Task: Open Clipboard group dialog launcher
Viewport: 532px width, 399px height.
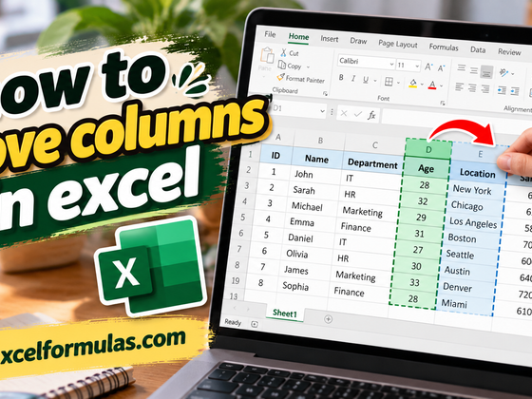Action: point(325,94)
